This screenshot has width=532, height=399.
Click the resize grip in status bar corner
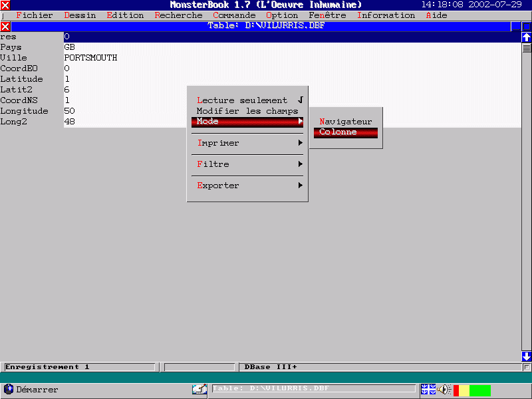coord(527,367)
